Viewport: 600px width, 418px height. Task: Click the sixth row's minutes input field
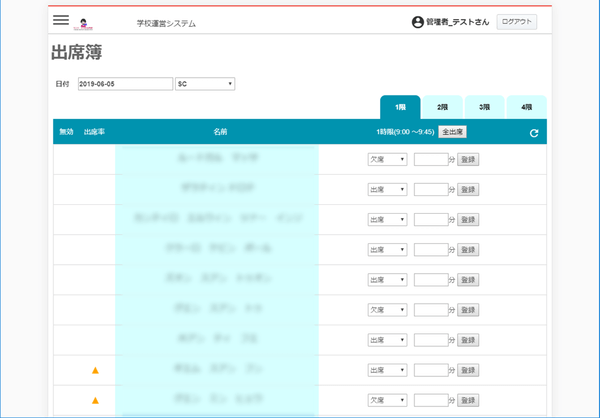[431, 310]
